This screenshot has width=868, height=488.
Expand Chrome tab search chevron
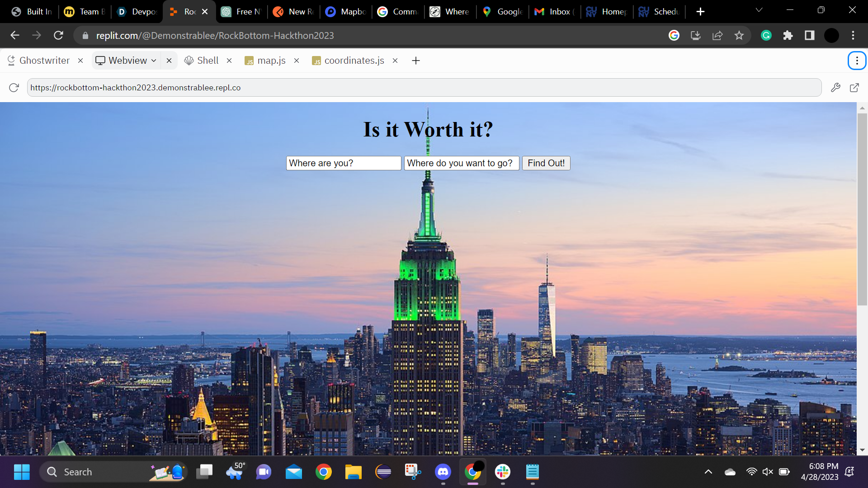(759, 10)
